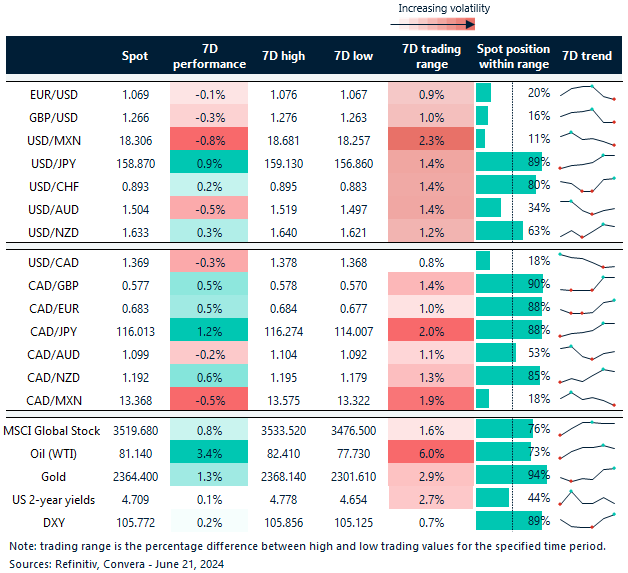Click the Sources: Refinitiv, Convera text
The width and height of the screenshot is (628, 573).
(x=116, y=564)
